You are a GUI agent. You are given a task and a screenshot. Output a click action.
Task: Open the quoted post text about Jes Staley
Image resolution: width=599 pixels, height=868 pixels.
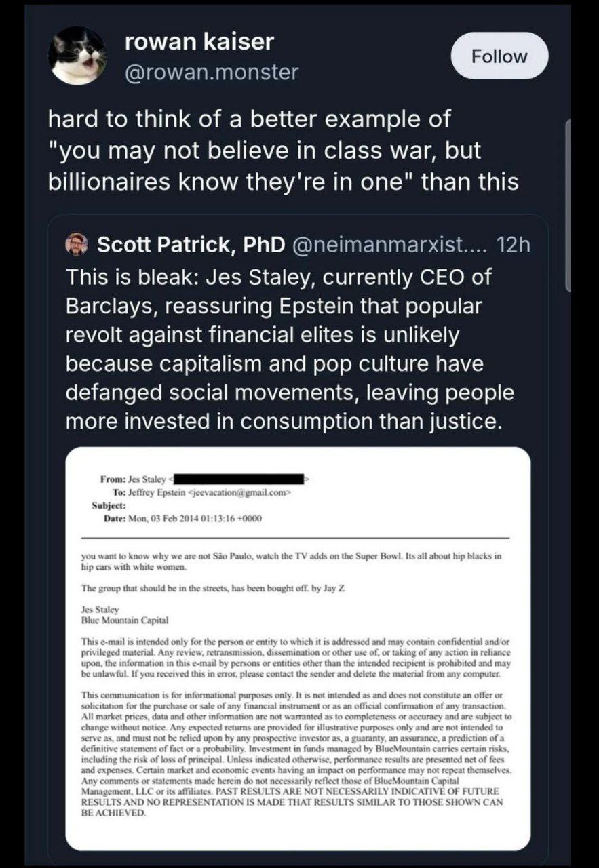[288, 349]
